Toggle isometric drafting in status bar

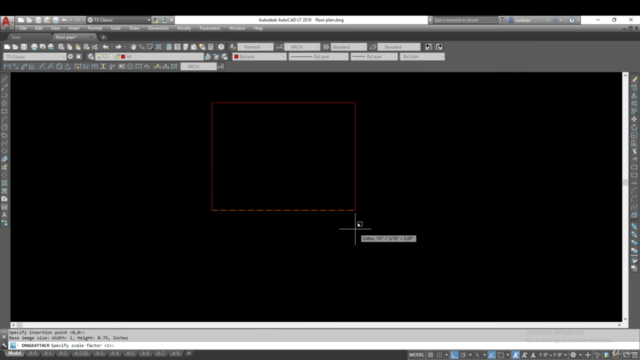coord(477,355)
